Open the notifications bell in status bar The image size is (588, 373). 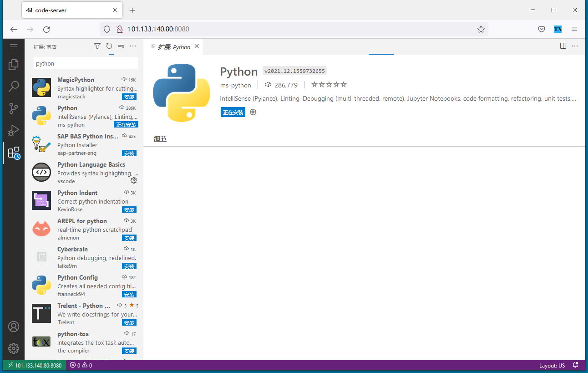tap(575, 365)
